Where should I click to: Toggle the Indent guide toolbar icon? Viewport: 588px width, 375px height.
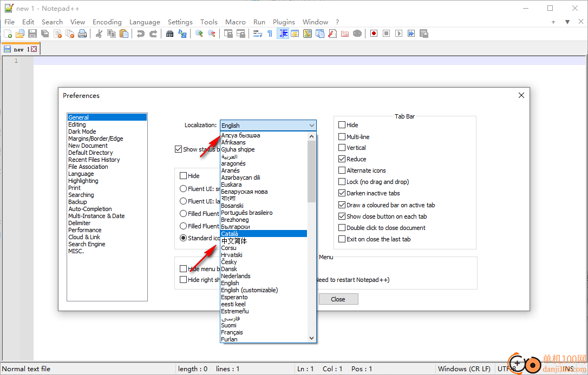point(283,34)
